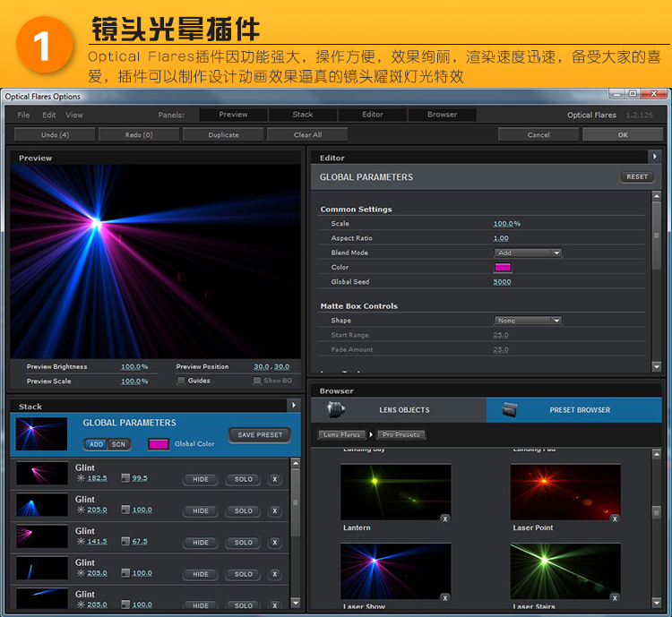Click brightness star icon of Glint 182.5

pyautogui.click(x=81, y=478)
